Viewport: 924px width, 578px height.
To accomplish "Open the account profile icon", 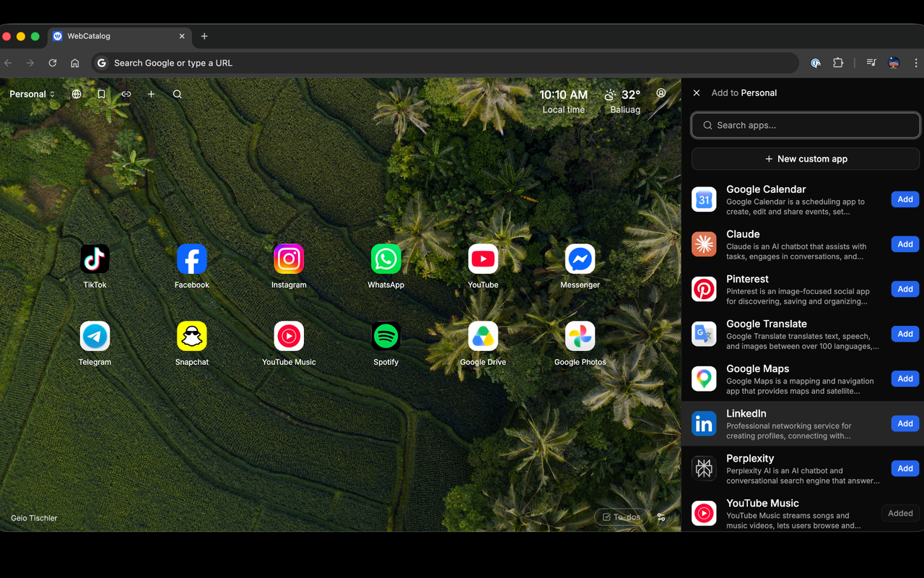I will [x=661, y=93].
